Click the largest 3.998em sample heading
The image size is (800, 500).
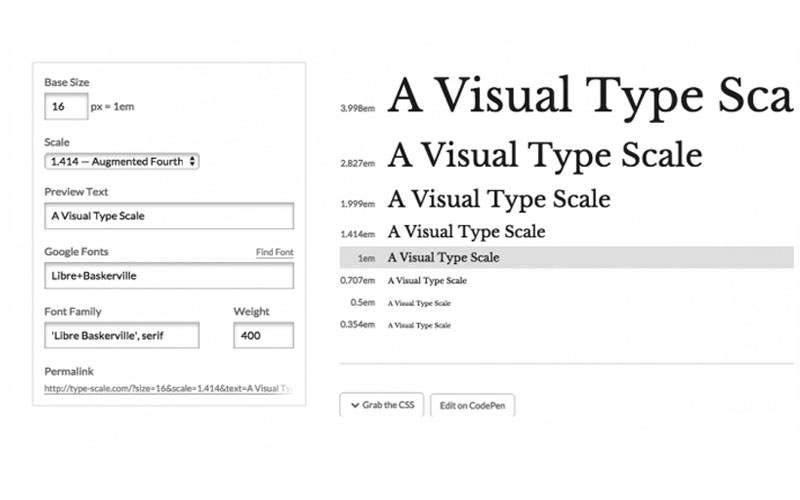tap(592, 97)
